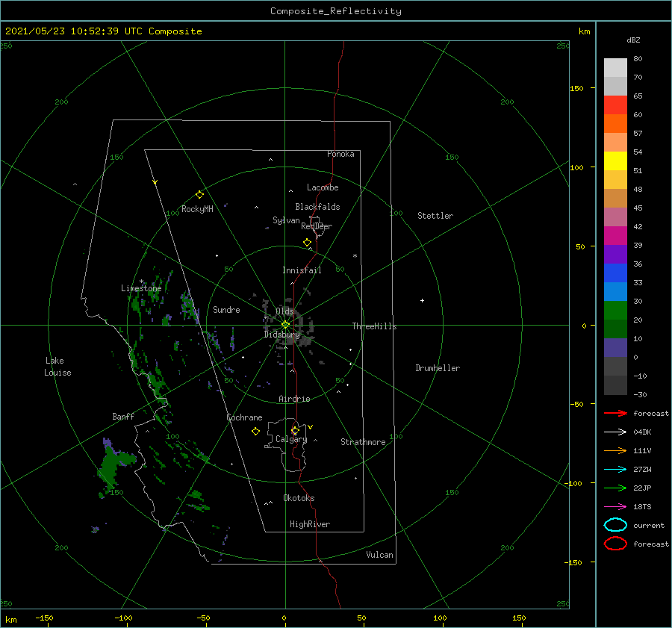Click the Olds label near radar center
This screenshot has width=672, height=628.
(x=284, y=311)
